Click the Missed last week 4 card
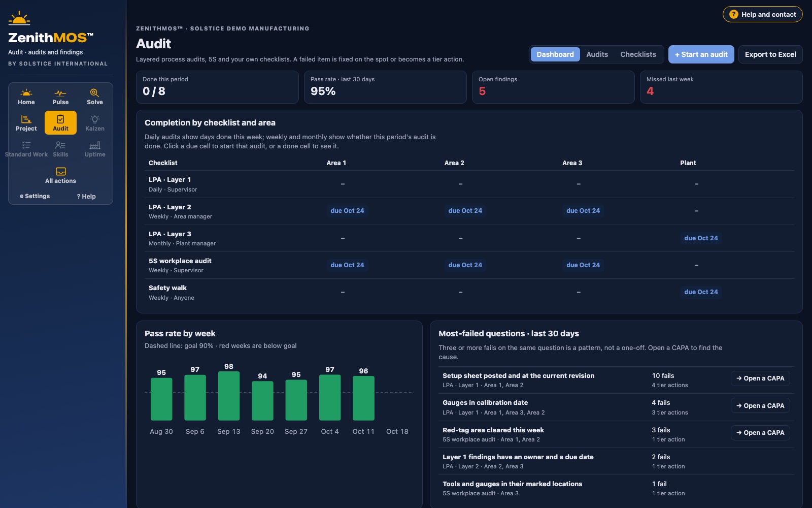The width and height of the screenshot is (812, 508). coord(721,87)
